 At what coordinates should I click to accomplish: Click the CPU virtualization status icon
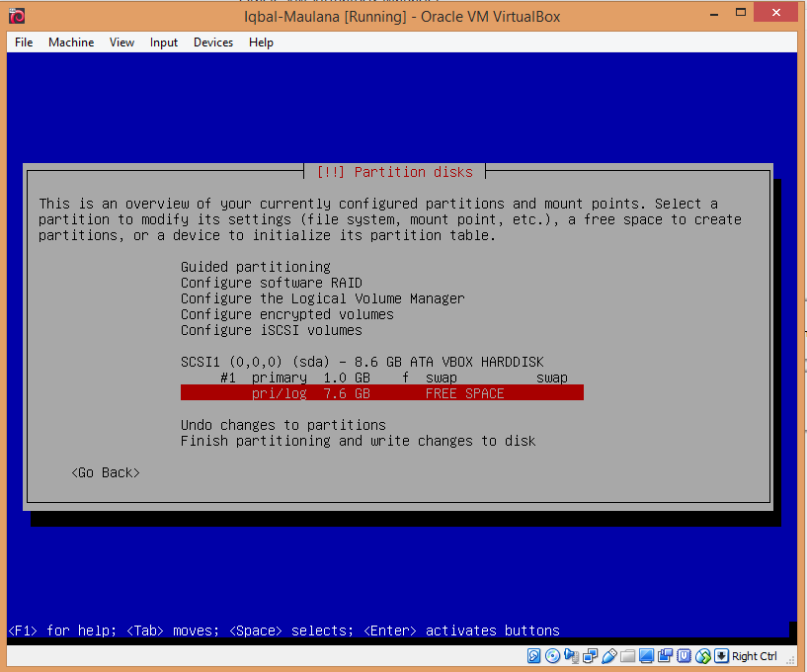[x=684, y=656]
